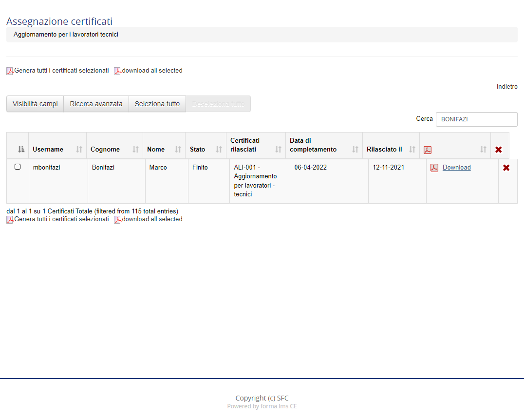Open Ricerca avanzata panel

click(96, 104)
